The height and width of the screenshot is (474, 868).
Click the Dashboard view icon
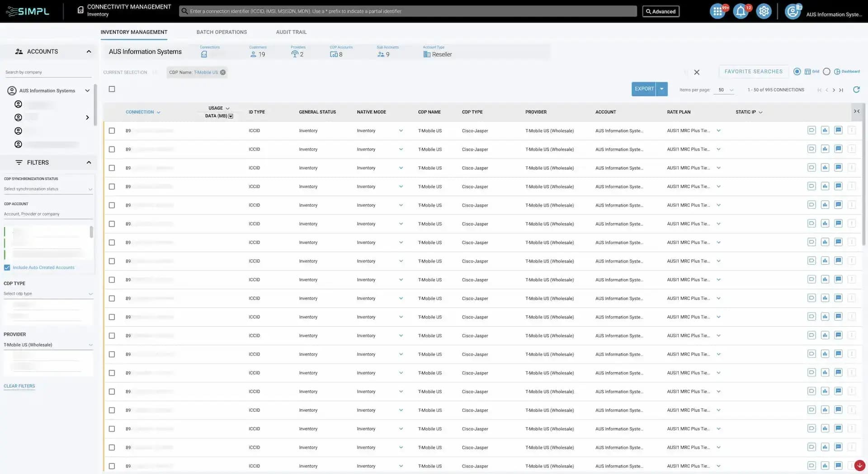837,71
